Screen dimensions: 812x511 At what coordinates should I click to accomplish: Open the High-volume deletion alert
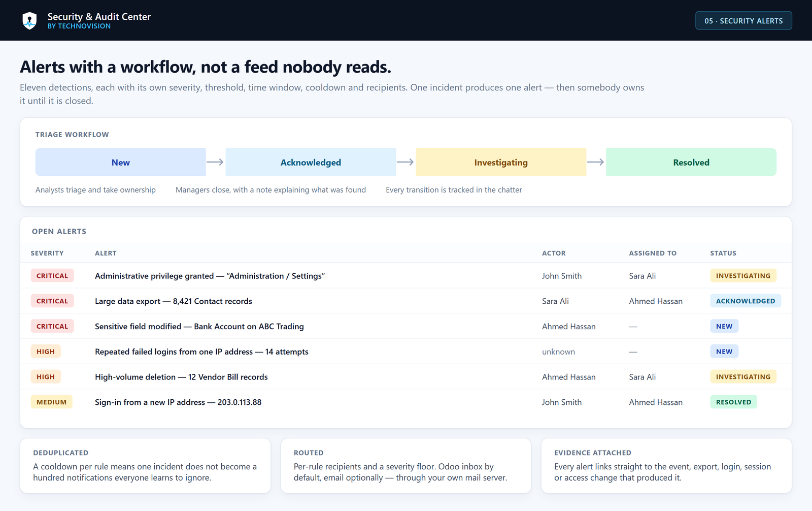click(181, 377)
